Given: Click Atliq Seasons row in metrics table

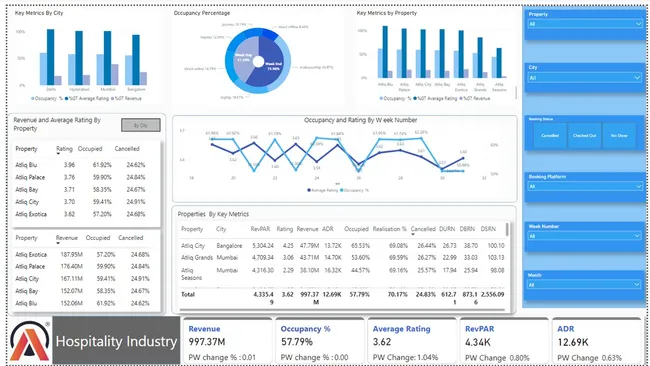Looking at the screenshot, I should [x=342, y=274].
